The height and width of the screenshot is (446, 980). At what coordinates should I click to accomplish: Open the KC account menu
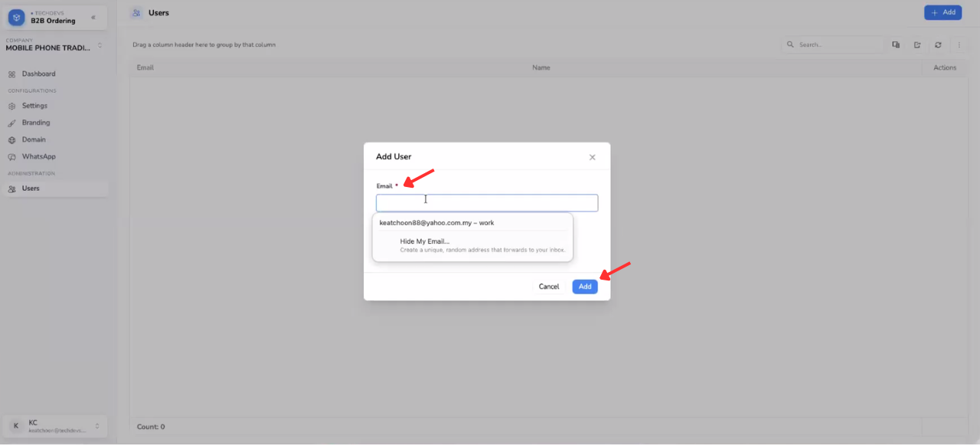click(x=54, y=426)
